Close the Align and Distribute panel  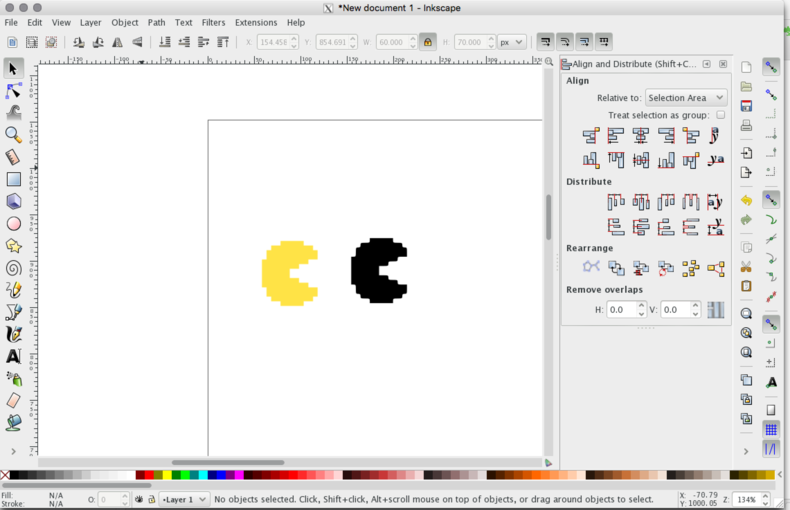pos(723,64)
